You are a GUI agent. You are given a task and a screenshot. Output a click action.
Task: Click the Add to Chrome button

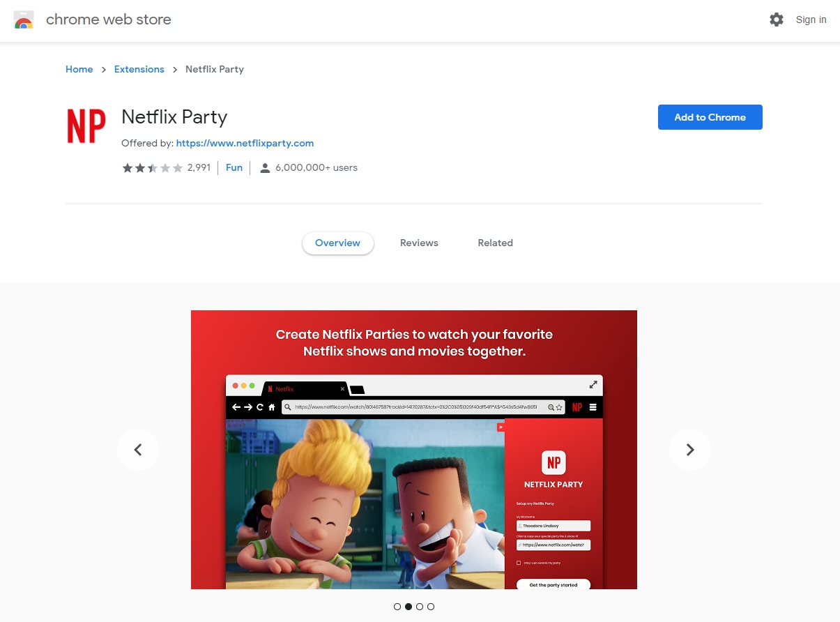click(710, 117)
